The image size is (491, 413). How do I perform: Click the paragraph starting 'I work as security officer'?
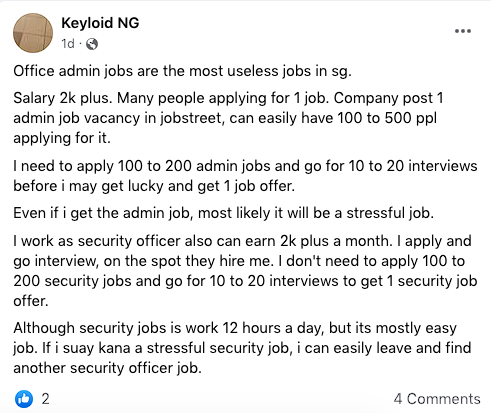pos(245,271)
